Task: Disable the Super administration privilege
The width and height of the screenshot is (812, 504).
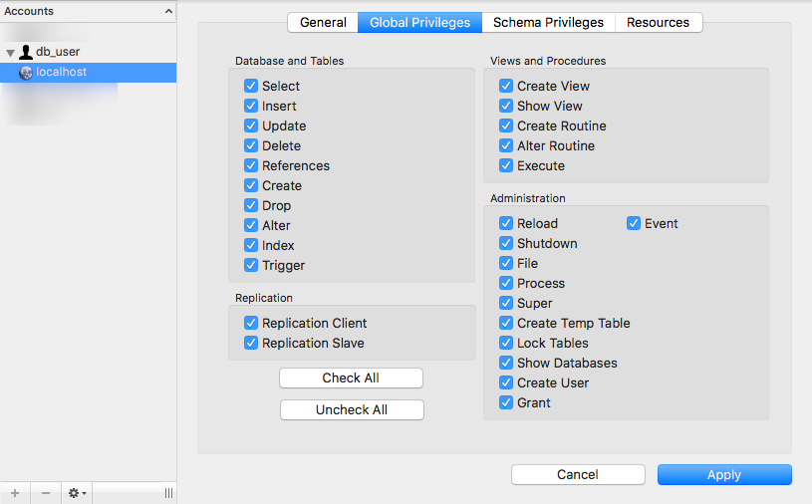Action: click(x=506, y=304)
